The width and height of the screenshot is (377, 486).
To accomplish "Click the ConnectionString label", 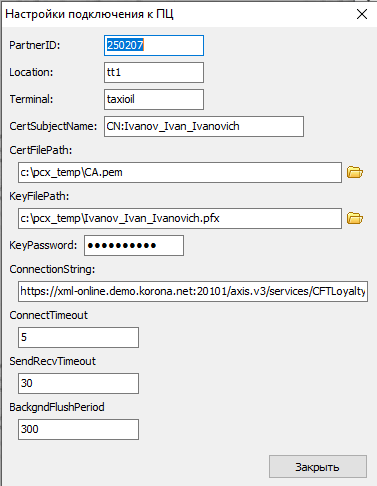I will pyautogui.click(x=52, y=269).
